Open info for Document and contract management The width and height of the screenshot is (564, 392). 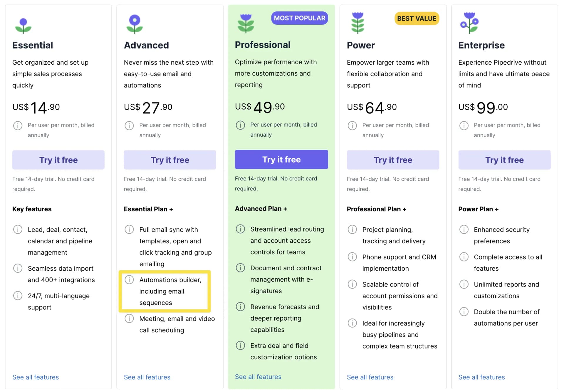(x=240, y=268)
